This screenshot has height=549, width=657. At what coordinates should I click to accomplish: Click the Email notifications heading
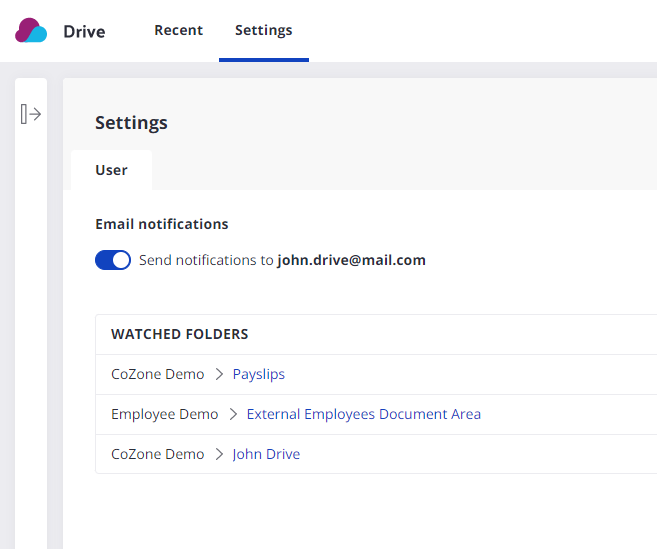pos(162,224)
